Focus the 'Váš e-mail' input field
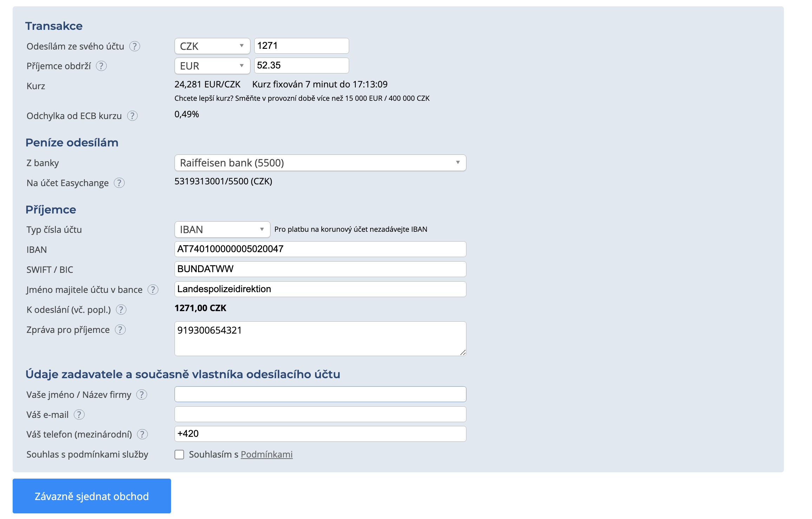 pyautogui.click(x=320, y=414)
